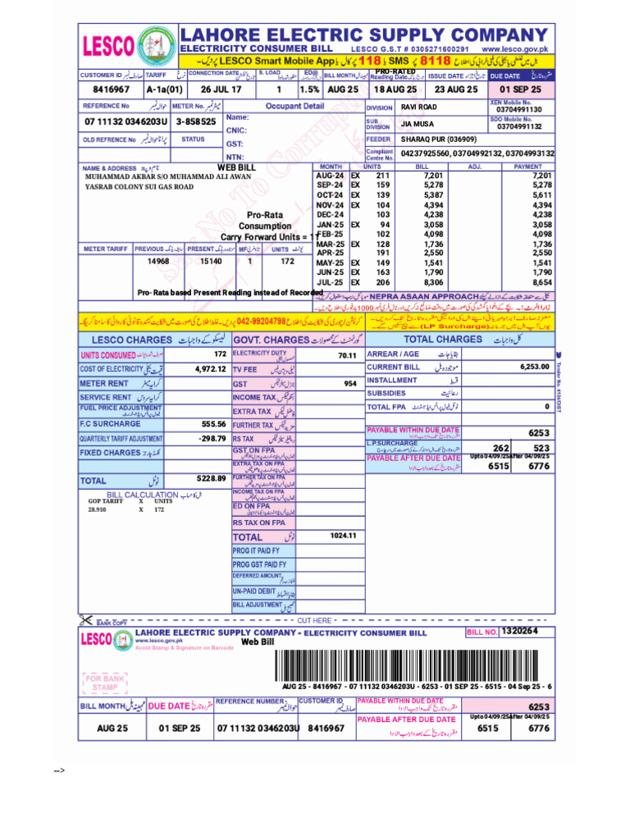Click SDO mobile number '03704991132'
Viewport: 630px width, 840px height.
point(519,126)
